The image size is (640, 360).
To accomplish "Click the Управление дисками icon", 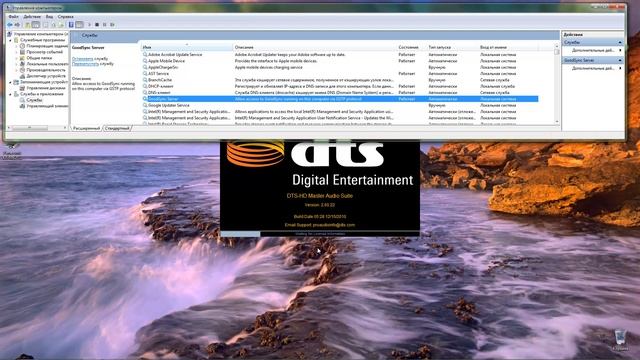I will [22, 88].
